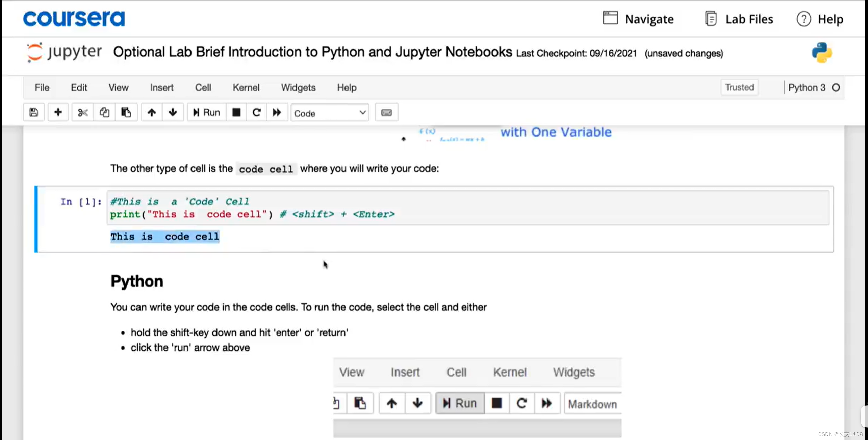Insert a cell below with plus icon
This screenshot has width=868, height=440.
coord(58,112)
